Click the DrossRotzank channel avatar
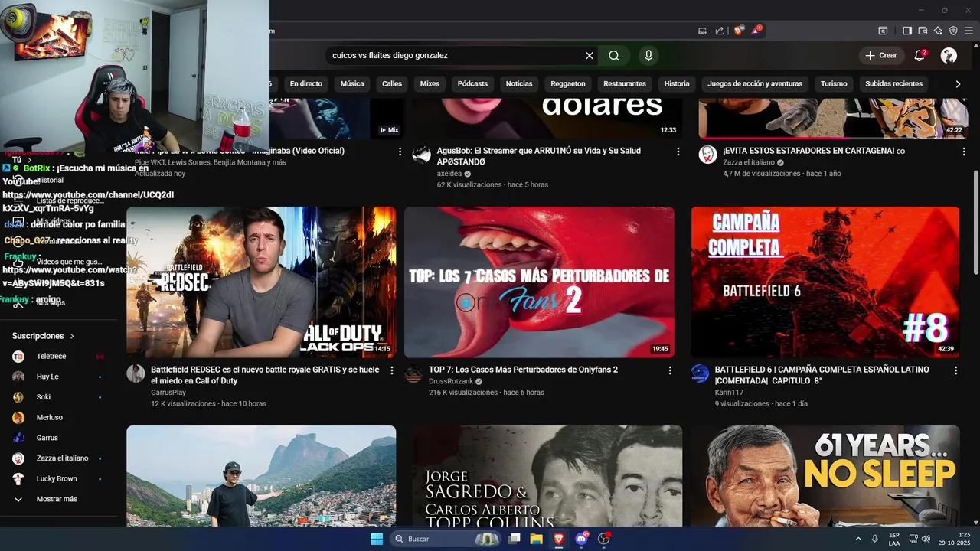 point(413,373)
